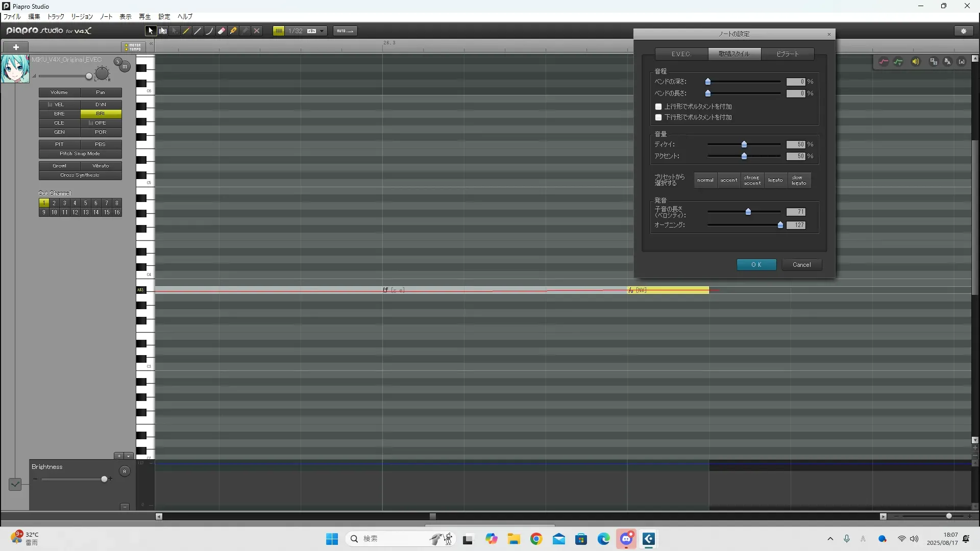Click the phoneme [a] display icon

click(x=962, y=62)
